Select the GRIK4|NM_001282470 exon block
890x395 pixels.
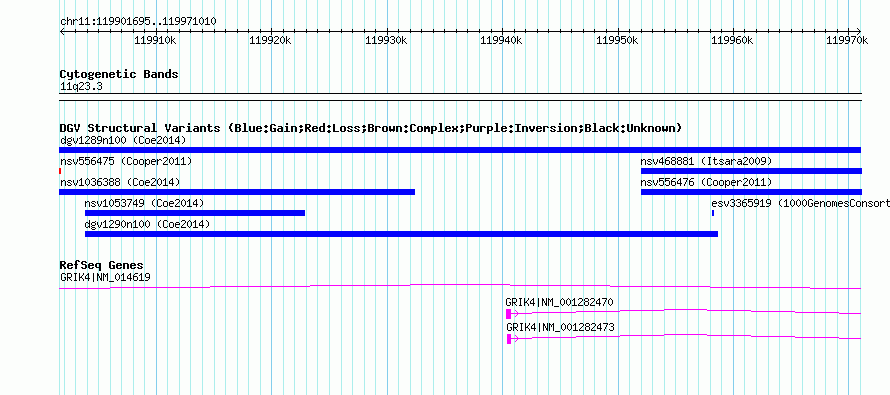pos(508,314)
